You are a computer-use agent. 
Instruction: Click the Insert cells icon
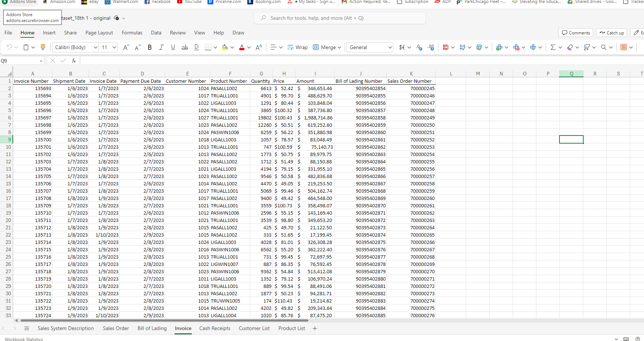tap(499, 47)
